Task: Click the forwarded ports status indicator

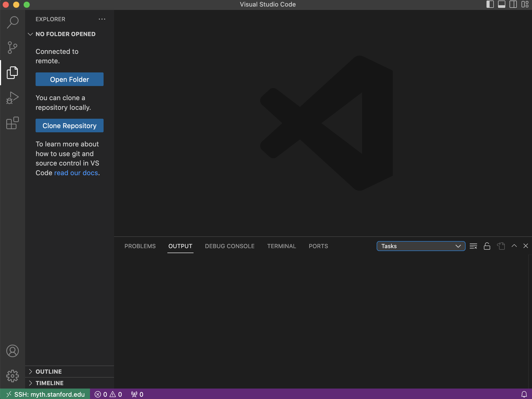Action: pos(137,394)
